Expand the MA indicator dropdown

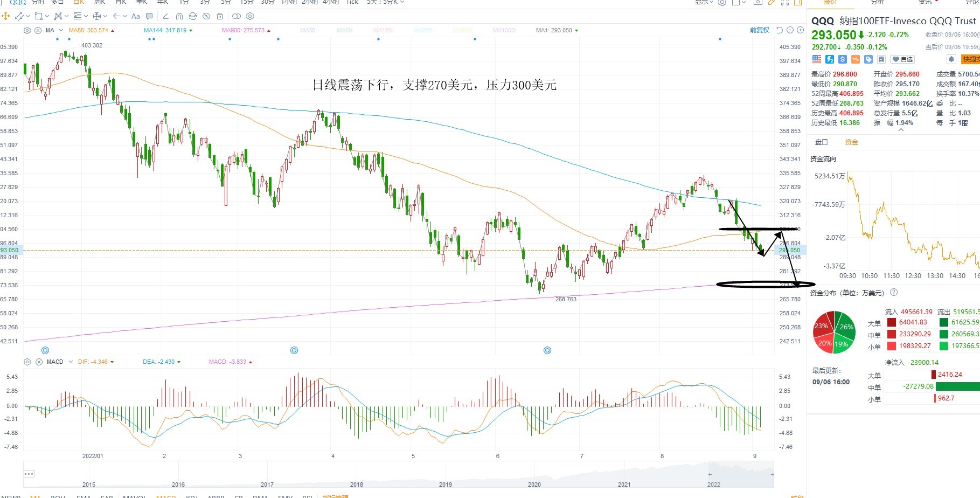(x=61, y=30)
